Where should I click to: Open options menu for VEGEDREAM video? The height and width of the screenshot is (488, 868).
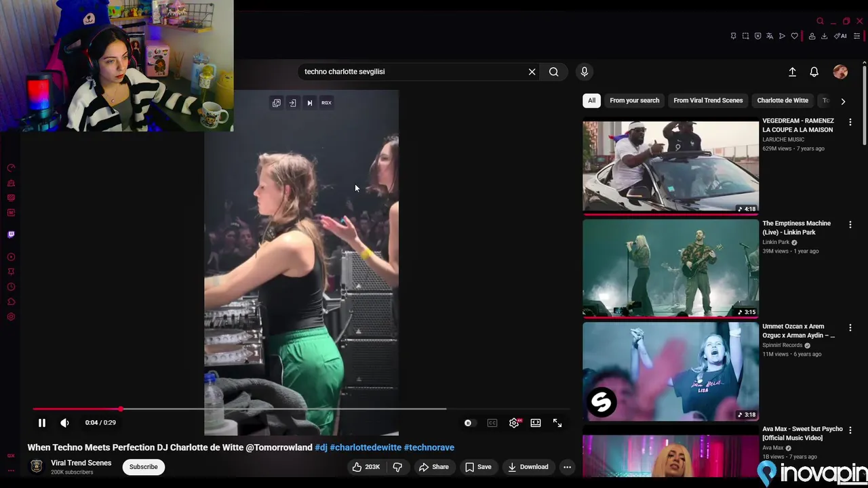click(850, 122)
